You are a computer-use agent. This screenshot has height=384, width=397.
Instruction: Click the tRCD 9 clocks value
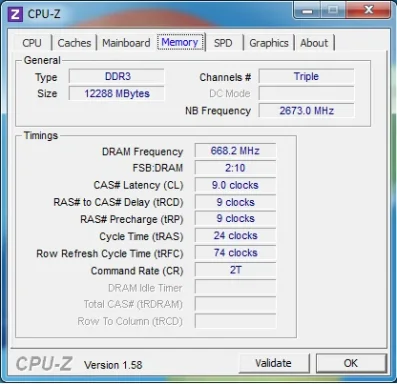(235, 202)
